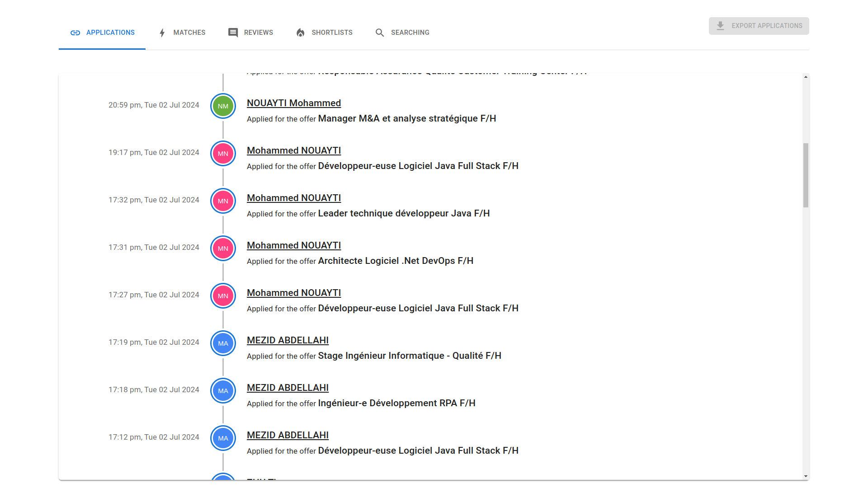The image size is (868, 488).
Task: Click the chat bubble Reviews icon
Action: point(233,33)
